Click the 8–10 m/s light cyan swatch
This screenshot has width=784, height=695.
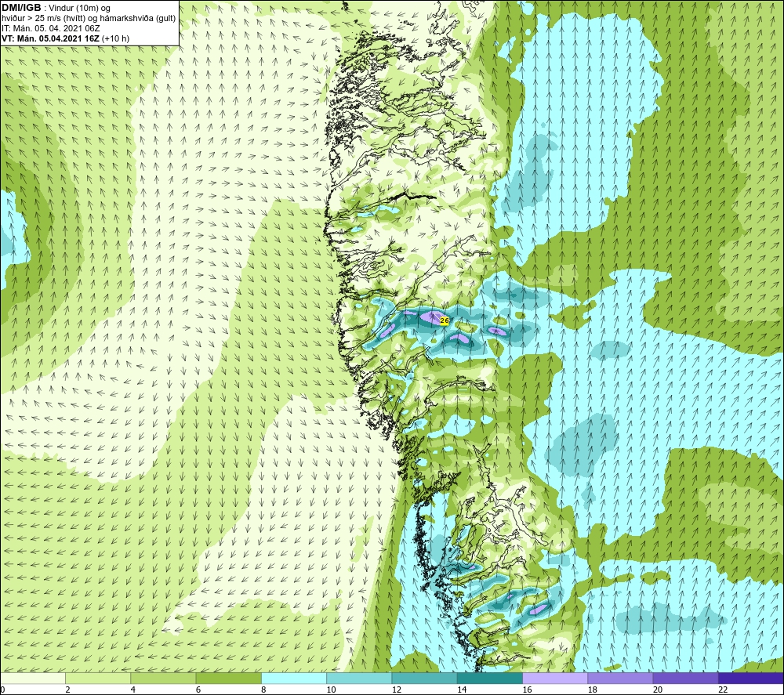coord(294,678)
